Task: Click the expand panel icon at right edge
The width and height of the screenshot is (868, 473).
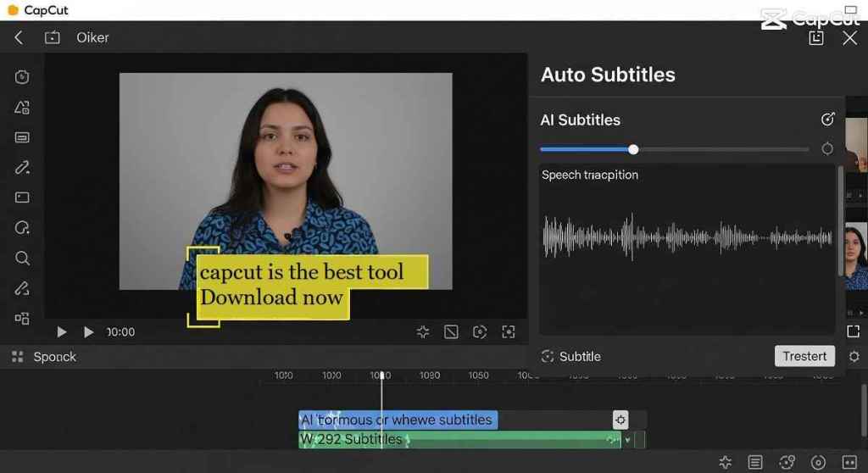Action: click(x=853, y=331)
